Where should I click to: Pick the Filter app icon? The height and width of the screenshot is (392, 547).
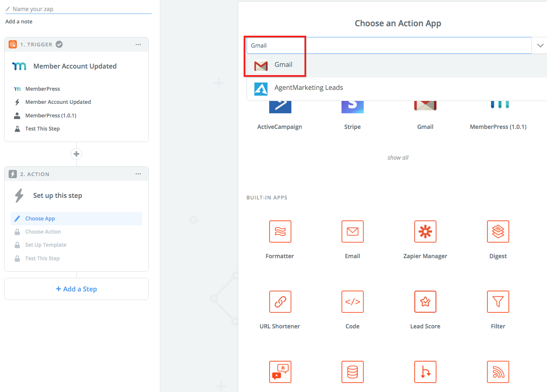498,302
